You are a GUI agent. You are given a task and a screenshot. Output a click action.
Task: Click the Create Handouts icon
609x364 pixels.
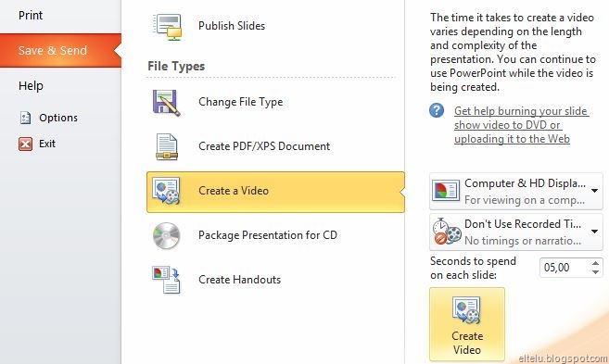[166, 280]
